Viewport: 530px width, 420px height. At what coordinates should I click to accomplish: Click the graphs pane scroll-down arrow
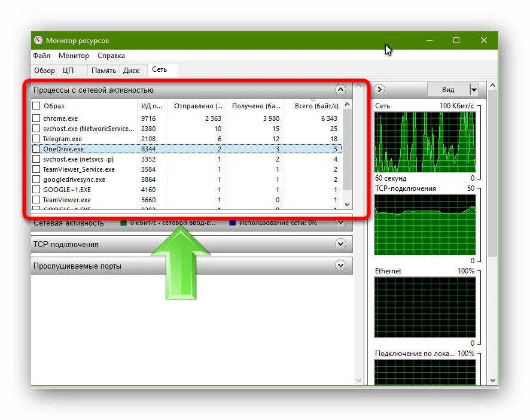[x=492, y=381]
